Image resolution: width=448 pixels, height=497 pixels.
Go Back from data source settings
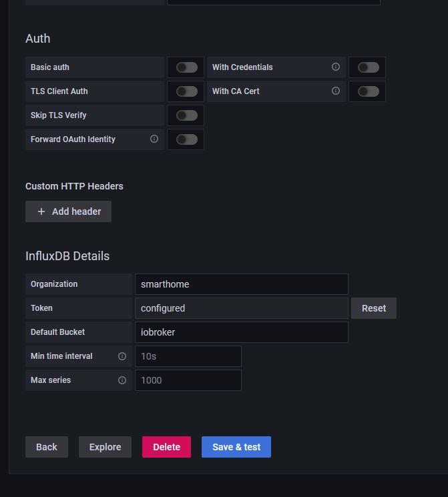coord(47,447)
